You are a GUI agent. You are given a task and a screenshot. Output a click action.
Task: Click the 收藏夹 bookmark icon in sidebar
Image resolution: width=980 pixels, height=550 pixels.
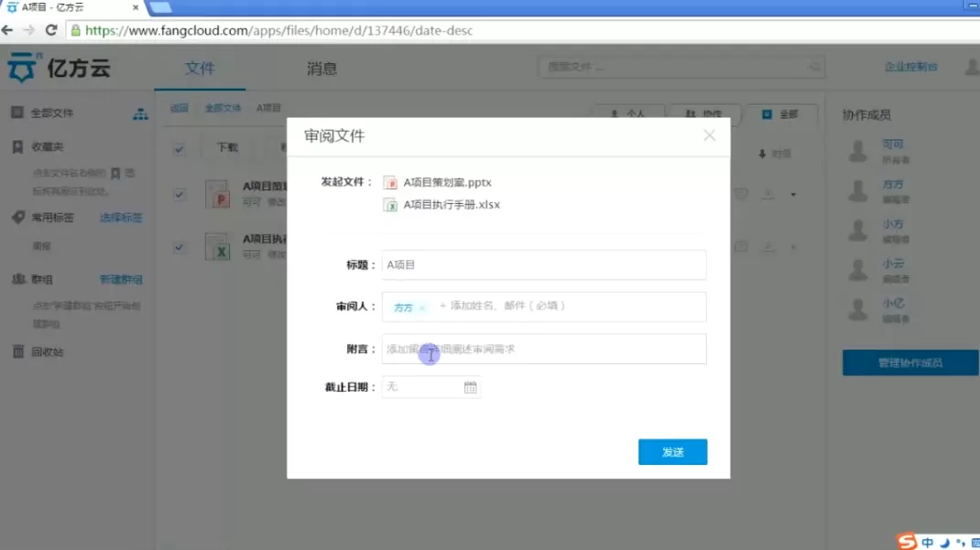click(17, 146)
